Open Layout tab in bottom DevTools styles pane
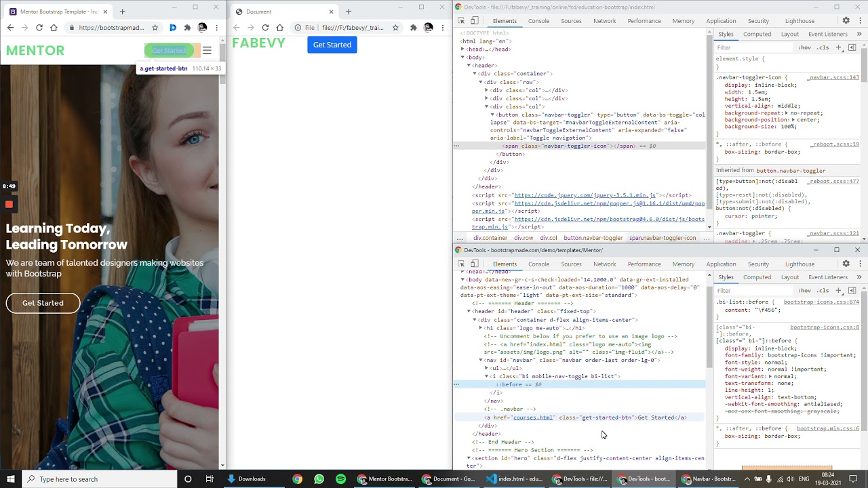The width and height of the screenshot is (868, 488). pos(789,277)
